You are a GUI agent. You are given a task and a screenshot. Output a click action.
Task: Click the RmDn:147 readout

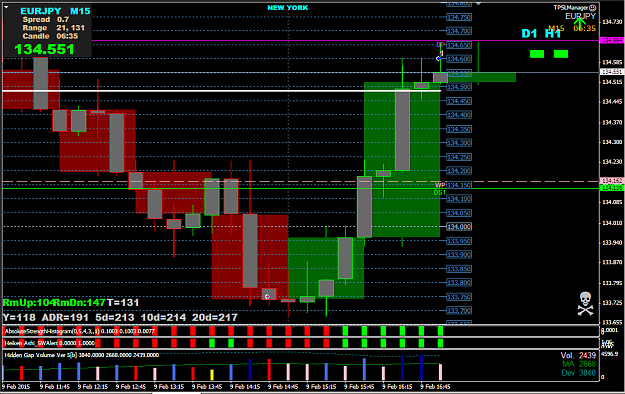(80, 303)
